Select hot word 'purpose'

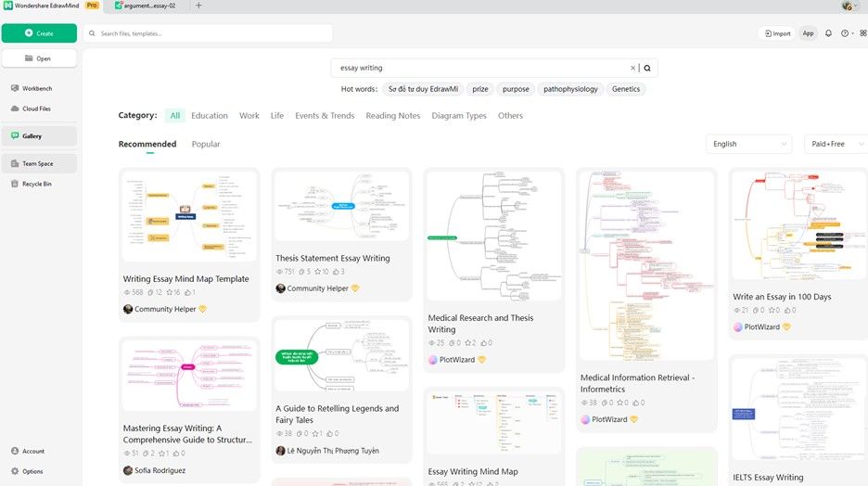(516, 88)
